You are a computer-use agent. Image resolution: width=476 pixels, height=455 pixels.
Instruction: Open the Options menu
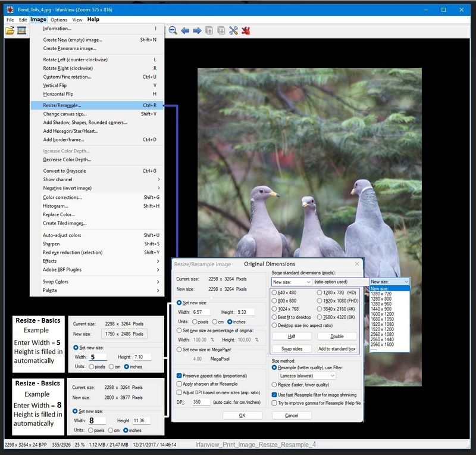59,20
